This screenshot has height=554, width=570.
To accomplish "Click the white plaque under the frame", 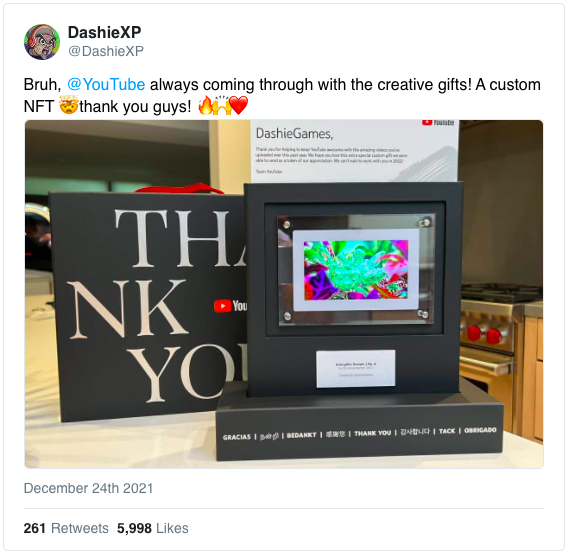I will (356, 368).
